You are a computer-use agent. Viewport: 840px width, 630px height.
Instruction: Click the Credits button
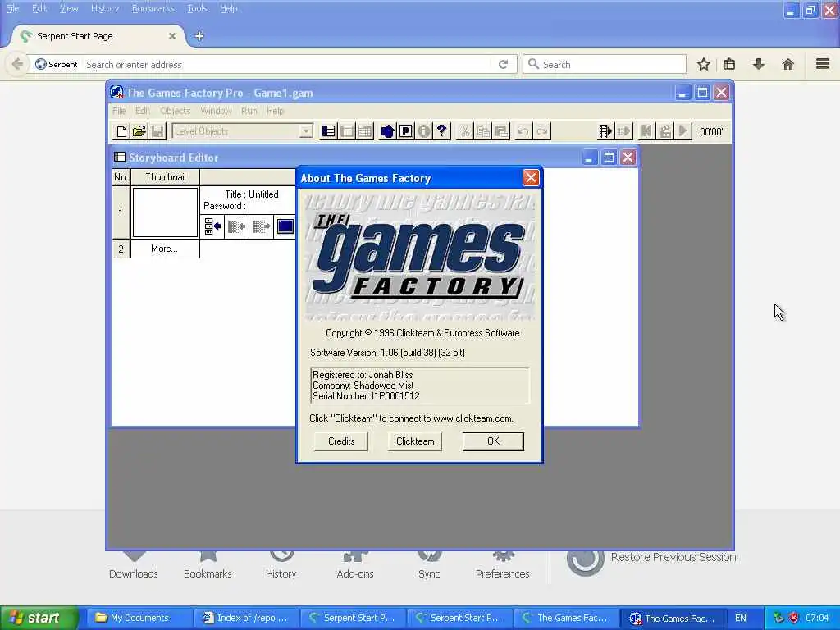coord(341,441)
